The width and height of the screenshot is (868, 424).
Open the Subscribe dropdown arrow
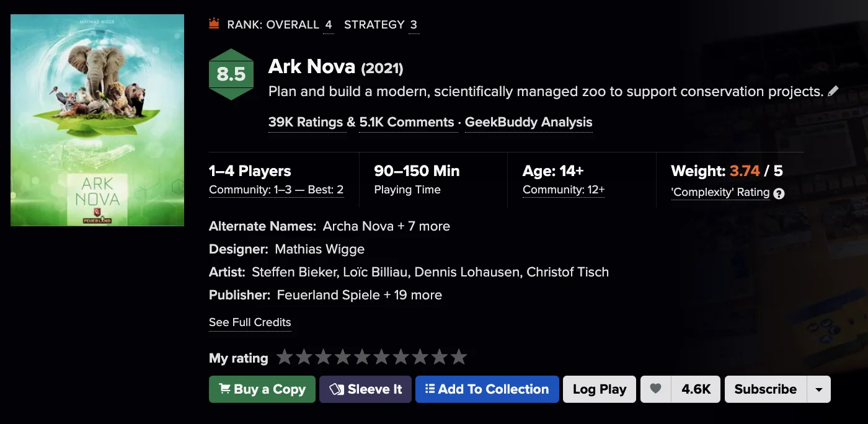818,389
